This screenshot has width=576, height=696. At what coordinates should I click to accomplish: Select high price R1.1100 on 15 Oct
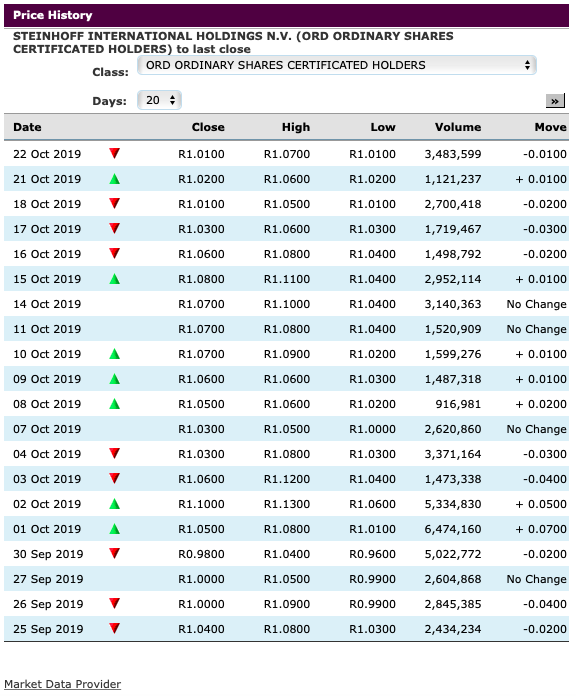coord(287,279)
